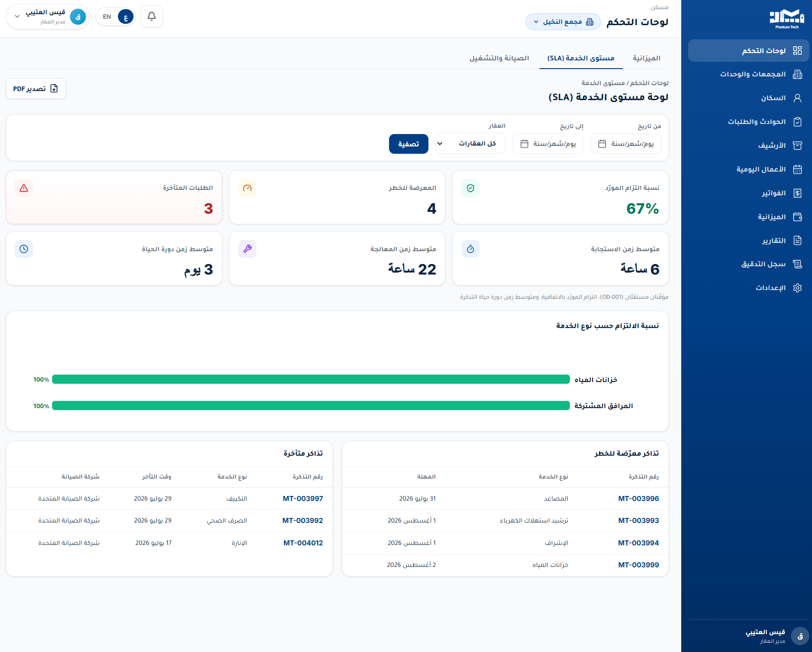Click the المجمعات والوحدات buildings icon in sidebar
The height and width of the screenshot is (652, 812).
[797, 74]
